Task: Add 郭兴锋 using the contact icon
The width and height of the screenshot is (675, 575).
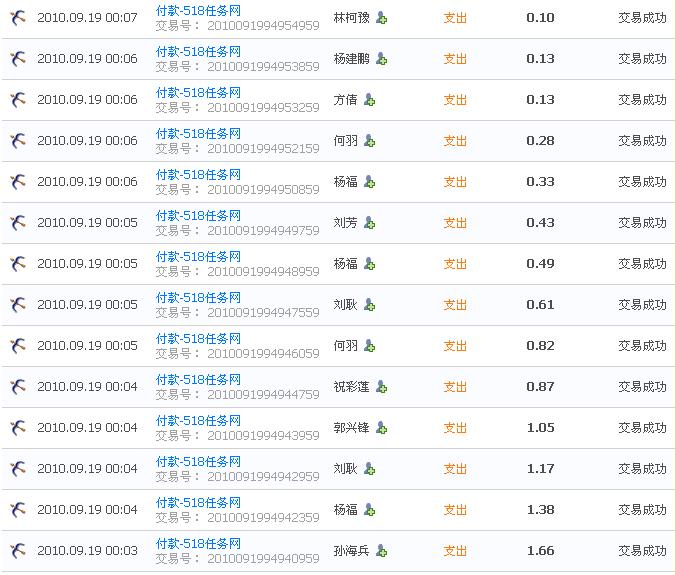Action: (382, 428)
